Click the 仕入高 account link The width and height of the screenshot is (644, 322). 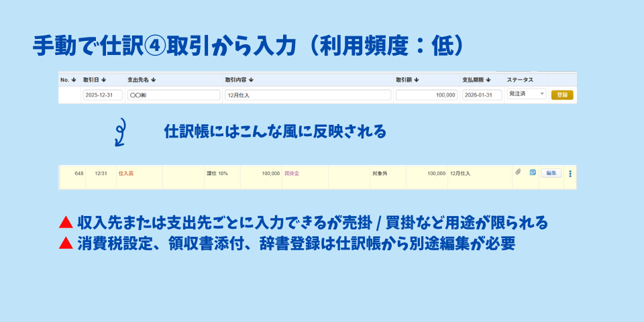[125, 174]
